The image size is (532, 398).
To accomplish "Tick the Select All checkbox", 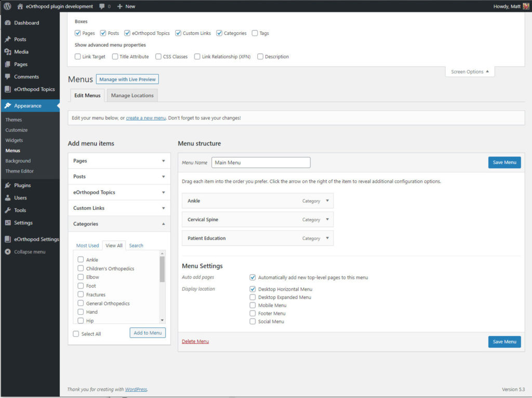I will coord(76,334).
